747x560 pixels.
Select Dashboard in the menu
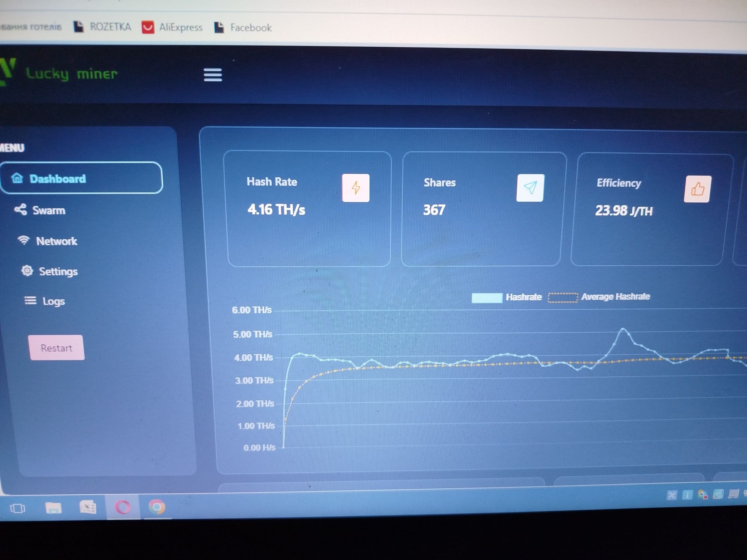click(x=81, y=178)
